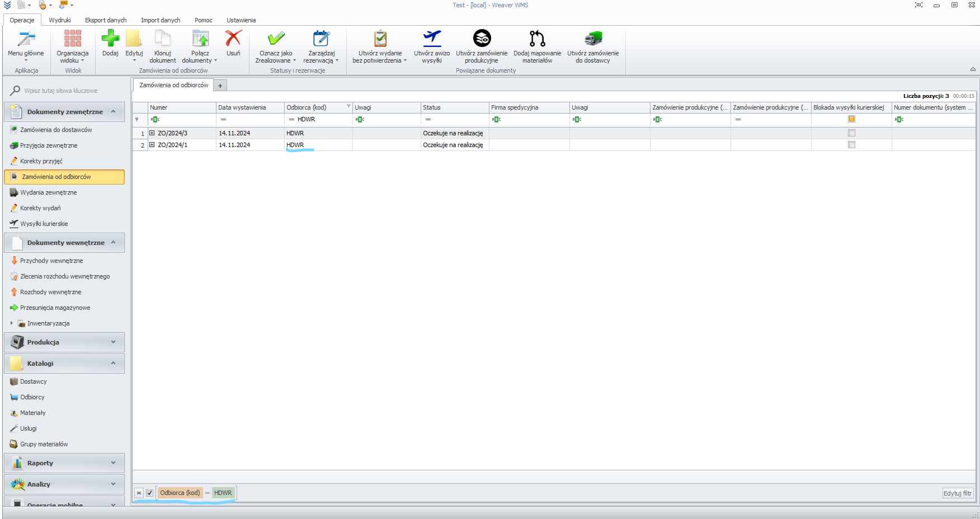Viewport: 980px width, 519px height.
Task: Expand the Analizy section
Action: coord(114,484)
